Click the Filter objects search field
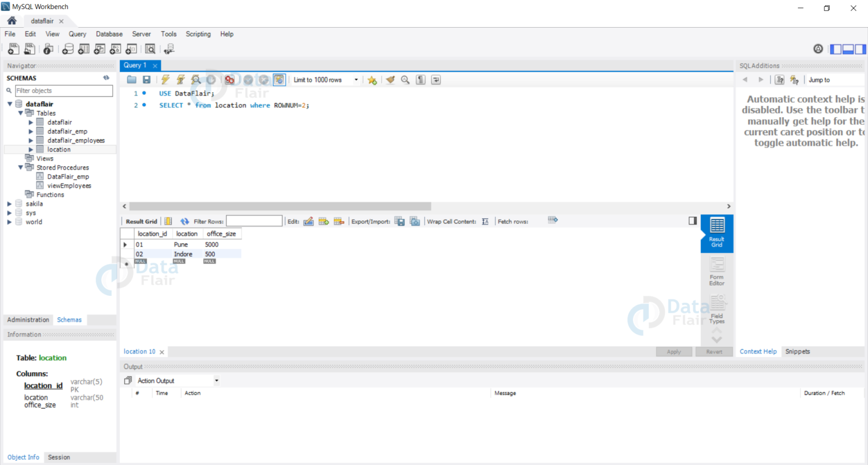Image resolution: width=868 pixels, height=465 pixels. [64, 91]
